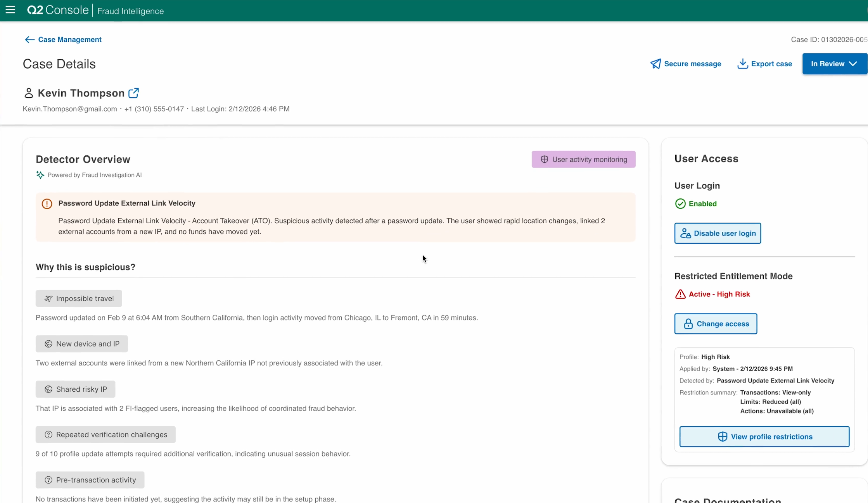
Task: Click the red Active - High Risk warning icon
Action: [x=680, y=294]
